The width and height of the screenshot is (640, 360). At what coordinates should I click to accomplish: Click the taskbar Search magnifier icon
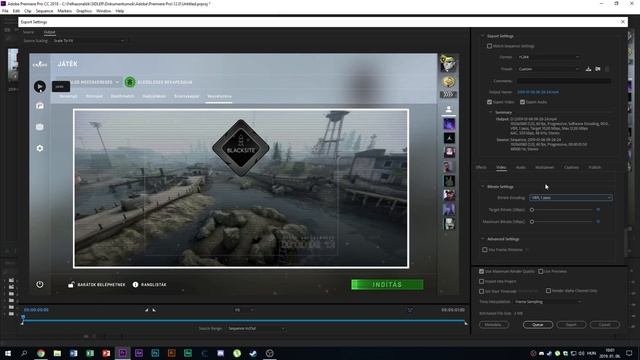(x=24, y=353)
